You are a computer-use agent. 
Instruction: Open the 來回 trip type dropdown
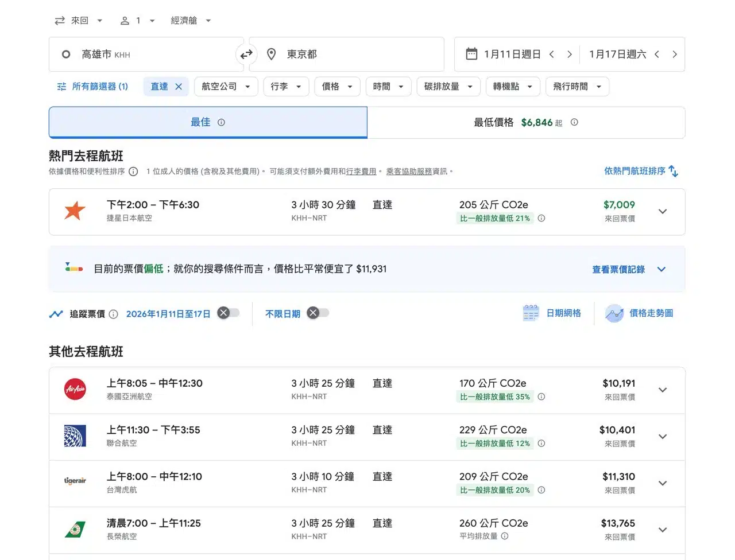point(79,21)
